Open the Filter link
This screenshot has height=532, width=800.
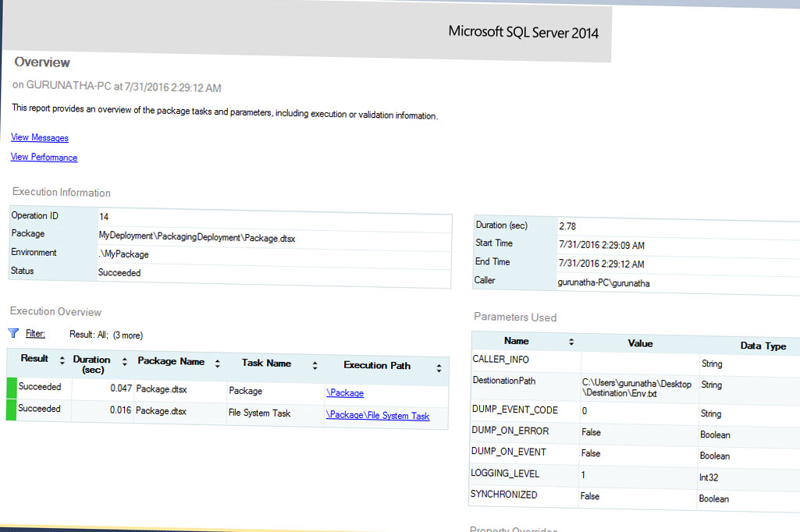pyautogui.click(x=35, y=333)
